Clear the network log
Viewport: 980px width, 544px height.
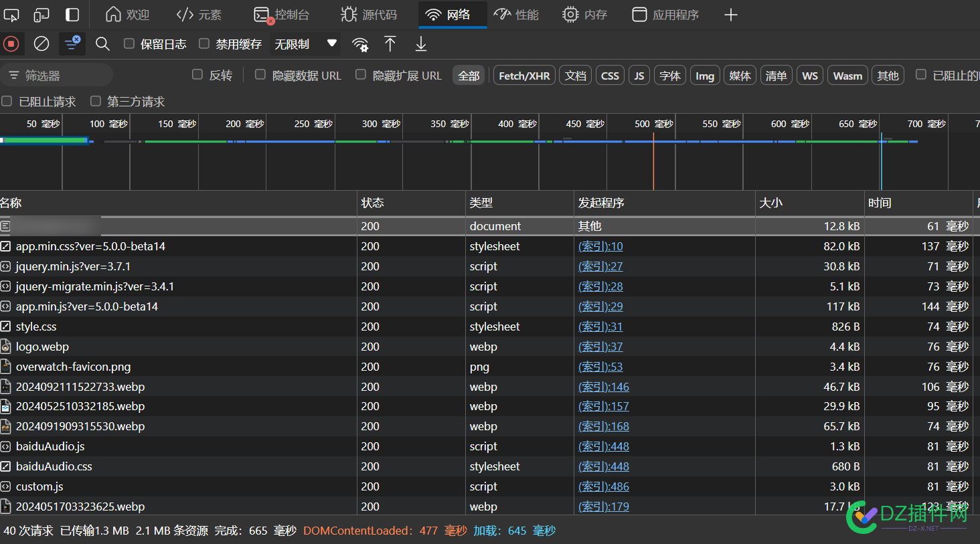pyautogui.click(x=42, y=44)
